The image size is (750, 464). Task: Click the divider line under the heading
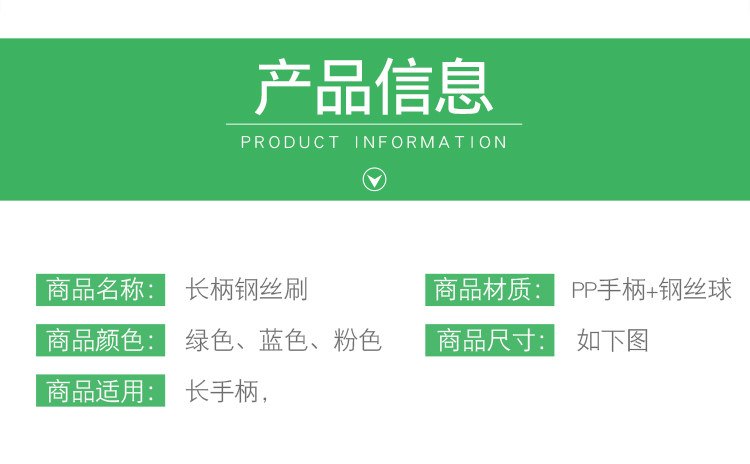(374, 124)
